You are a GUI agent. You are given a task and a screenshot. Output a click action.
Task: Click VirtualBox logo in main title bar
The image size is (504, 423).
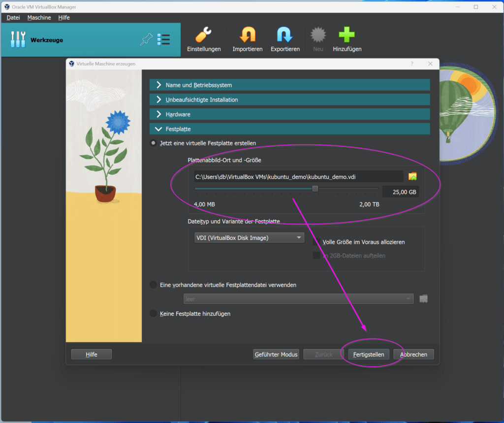[7, 7]
